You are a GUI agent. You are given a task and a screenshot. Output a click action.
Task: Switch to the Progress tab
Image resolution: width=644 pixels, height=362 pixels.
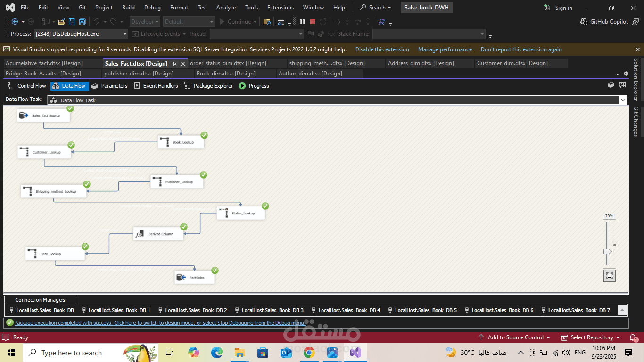point(254,86)
